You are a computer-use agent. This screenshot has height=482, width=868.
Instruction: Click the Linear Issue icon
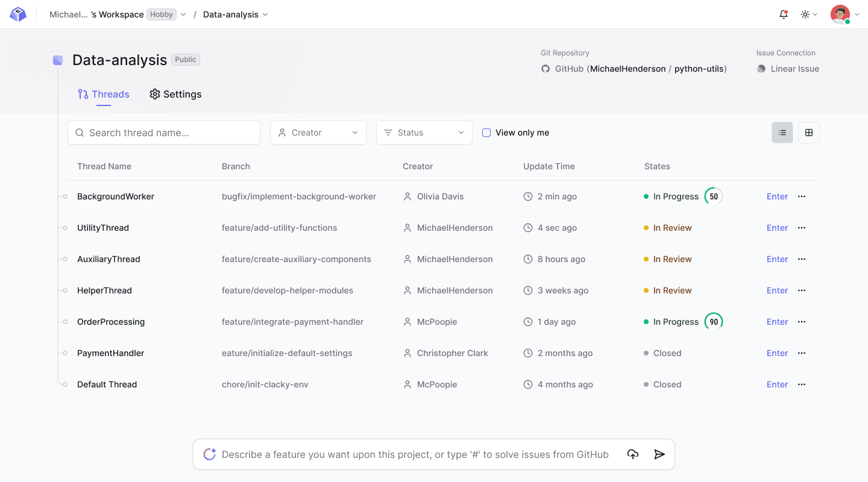[761, 69]
